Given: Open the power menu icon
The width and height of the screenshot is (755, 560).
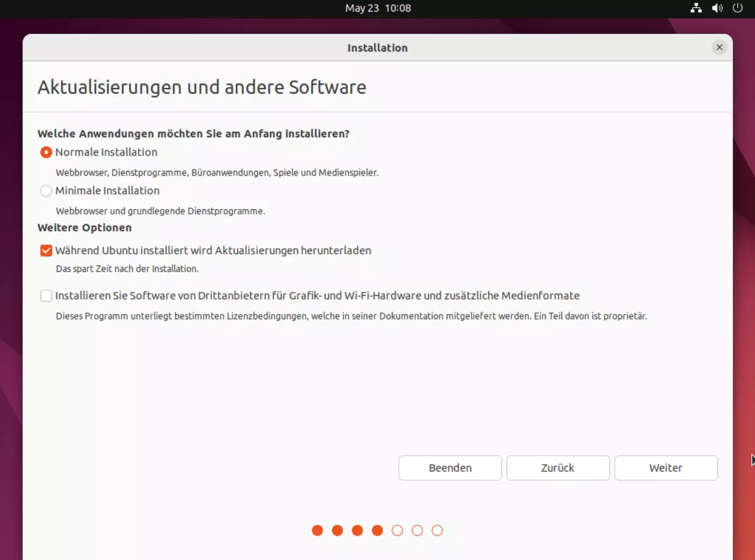Looking at the screenshot, I should (x=738, y=8).
